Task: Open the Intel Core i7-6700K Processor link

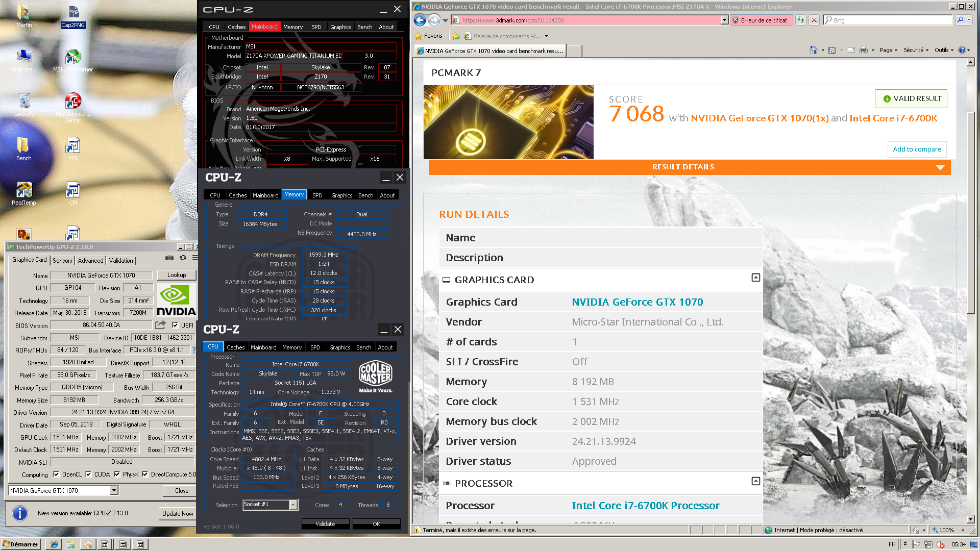Action: click(x=645, y=506)
